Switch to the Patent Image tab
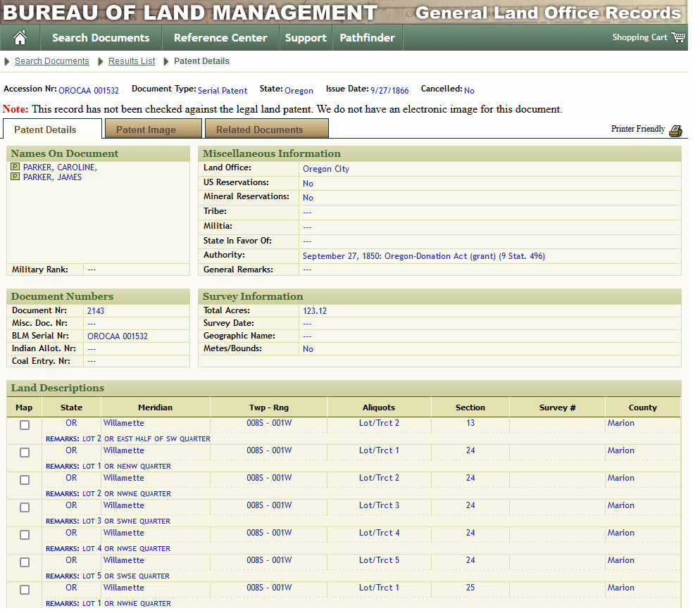The height and width of the screenshot is (613, 700). (153, 129)
